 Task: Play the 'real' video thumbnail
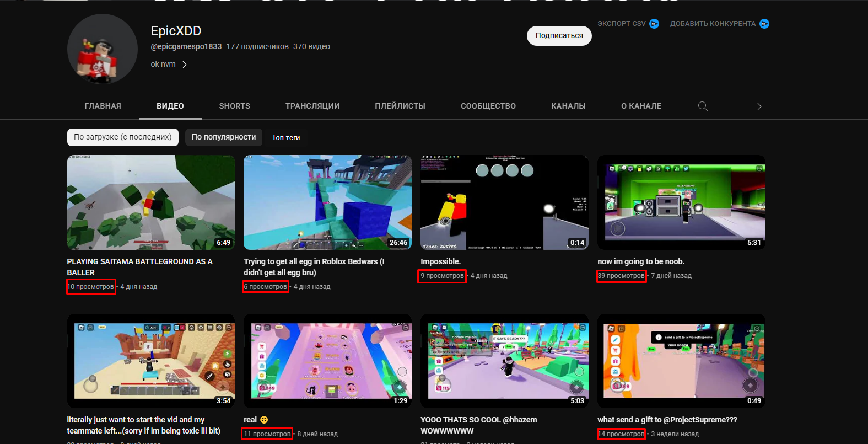click(327, 361)
